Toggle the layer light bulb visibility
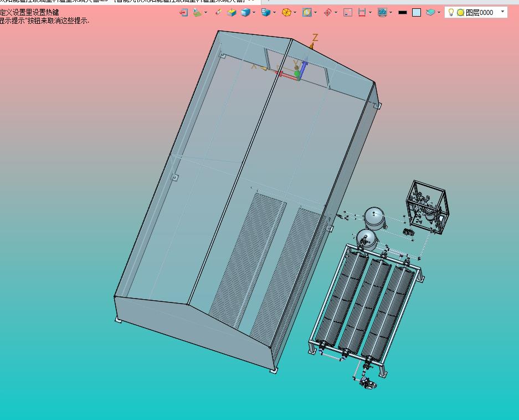The height and width of the screenshot is (420, 519). (x=451, y=12)
